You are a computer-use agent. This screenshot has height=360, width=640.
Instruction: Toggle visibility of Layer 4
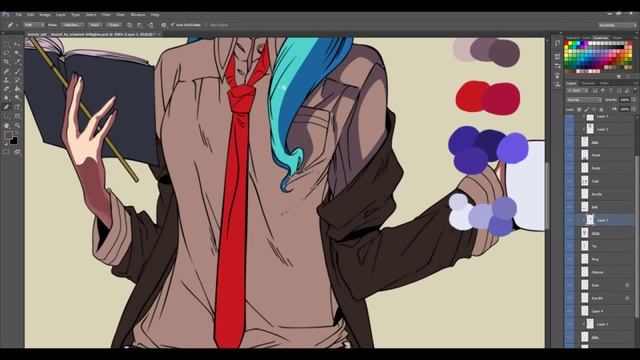click(x=569, y=311)
